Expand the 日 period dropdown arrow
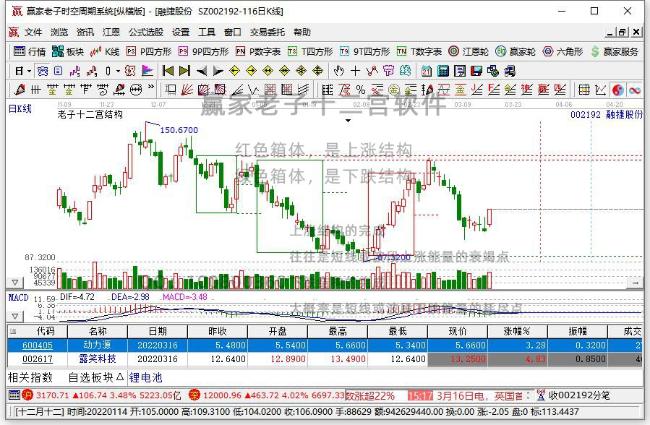This screenshot has height=425, width=650. (x=29, y=71)
